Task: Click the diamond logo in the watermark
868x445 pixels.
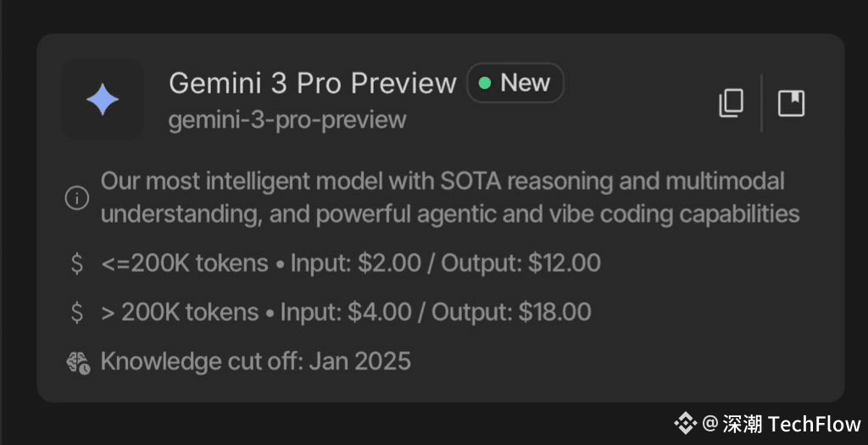Action: pos(685,422)
